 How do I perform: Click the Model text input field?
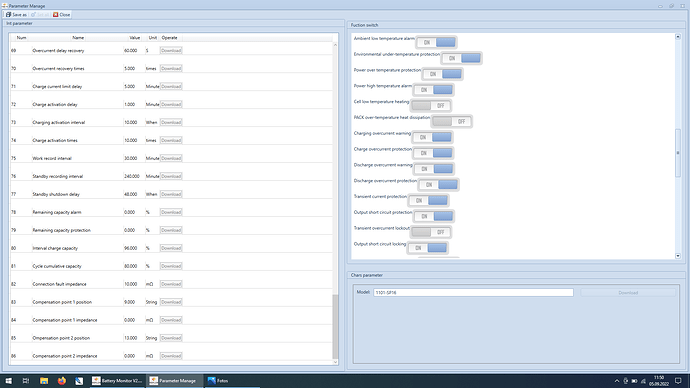point(473,293)
